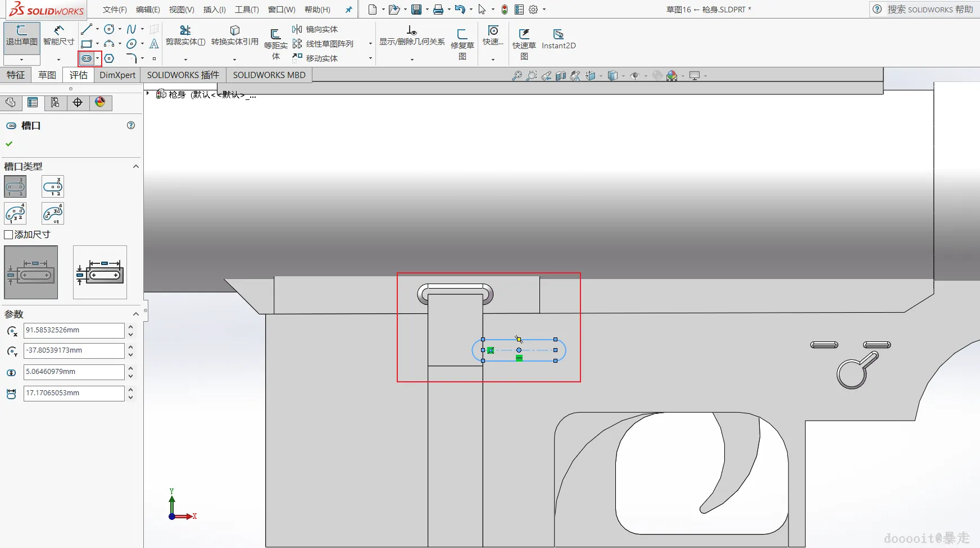
Task: Select the Ellipse sketch tool
Action: [x=131, y=44]
